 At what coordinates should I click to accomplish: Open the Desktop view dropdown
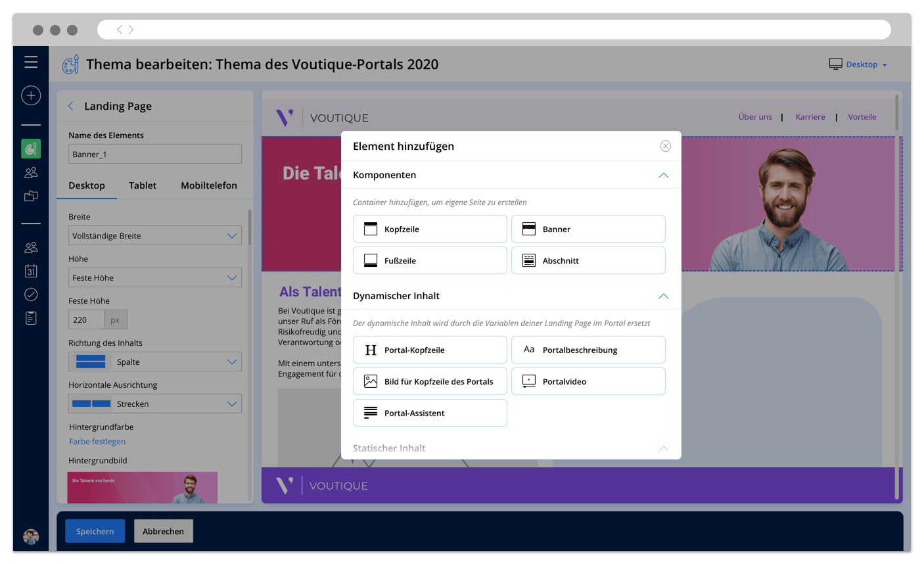(858, 64)
